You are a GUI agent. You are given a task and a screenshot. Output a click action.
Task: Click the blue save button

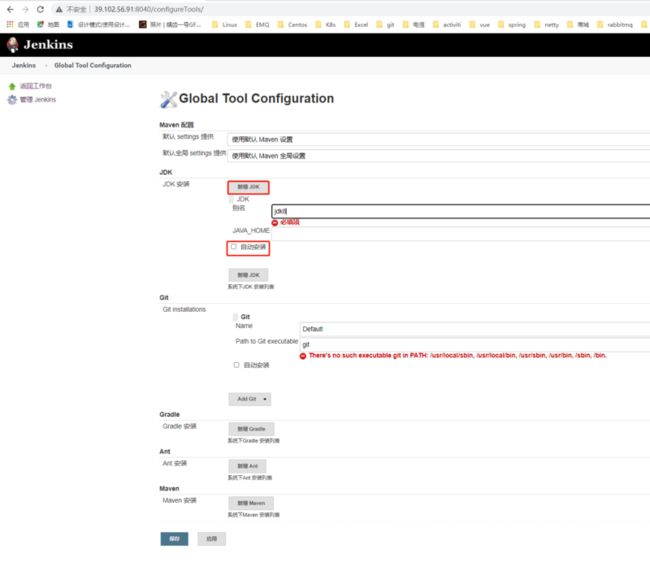click(x=175, y=539)
